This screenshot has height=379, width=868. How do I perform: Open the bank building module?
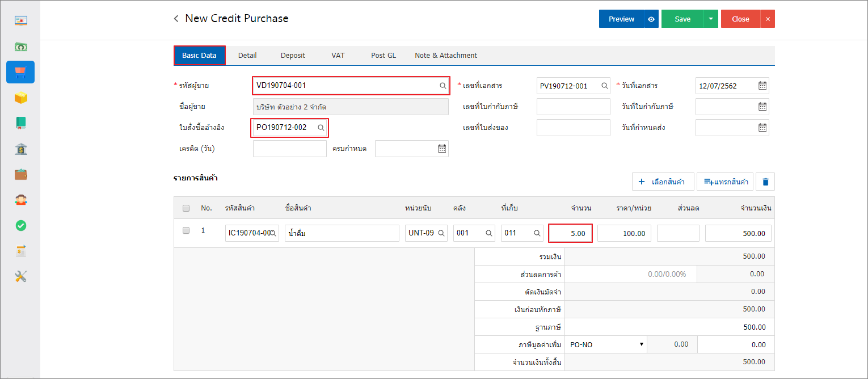click(21, 149)
